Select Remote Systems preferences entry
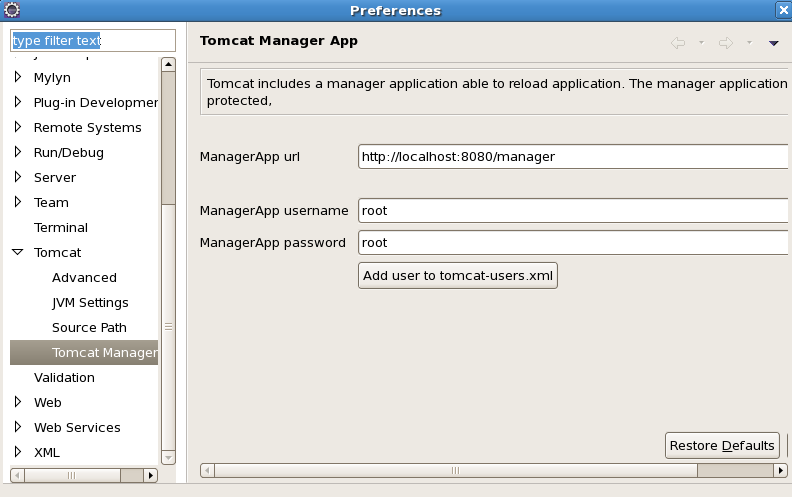This screenshot has height=497, width=792. [x=87, y=127]
